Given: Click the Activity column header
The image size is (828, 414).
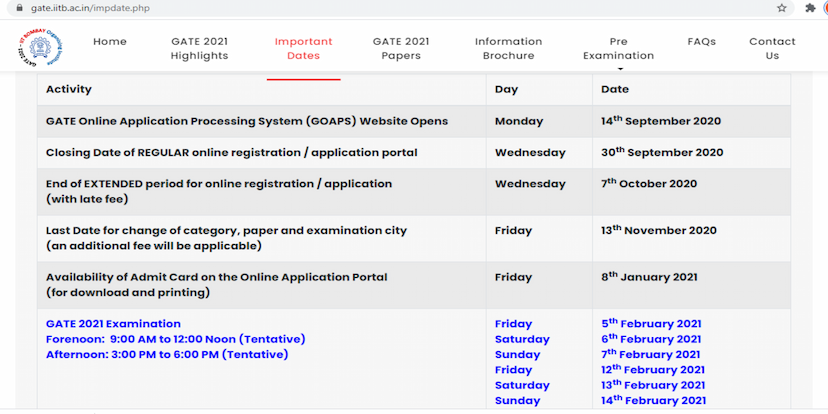Looking at the screenshot, I should click(x=69, y=89).
